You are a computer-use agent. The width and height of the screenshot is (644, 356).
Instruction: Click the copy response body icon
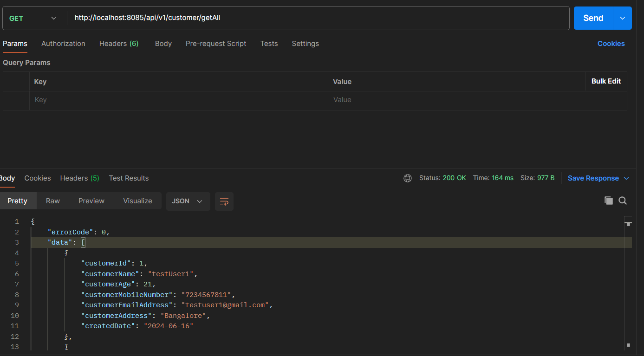608,201
